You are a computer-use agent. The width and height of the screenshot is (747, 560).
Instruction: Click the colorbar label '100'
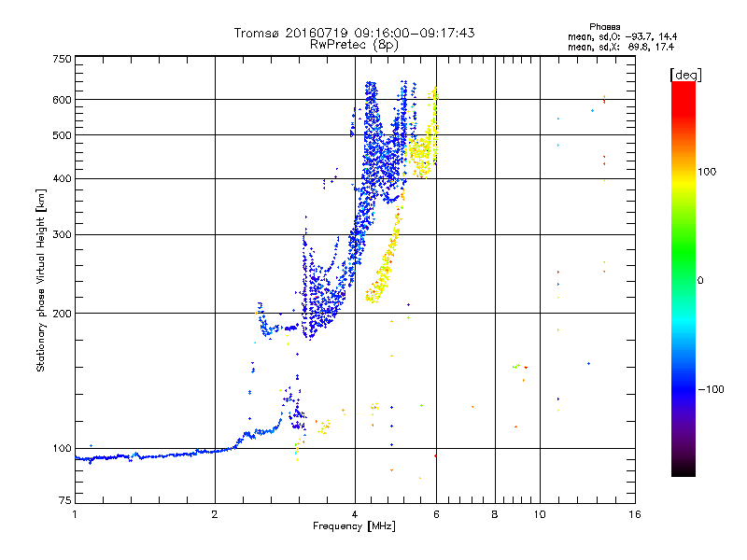coord(707,172)
